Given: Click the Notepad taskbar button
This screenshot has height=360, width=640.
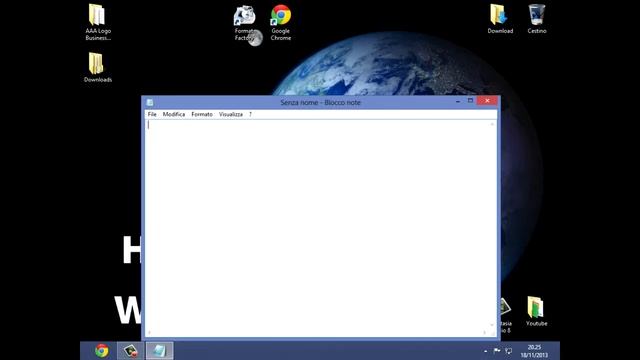Looking at the screenshot, I should click(x=160, y=351).
